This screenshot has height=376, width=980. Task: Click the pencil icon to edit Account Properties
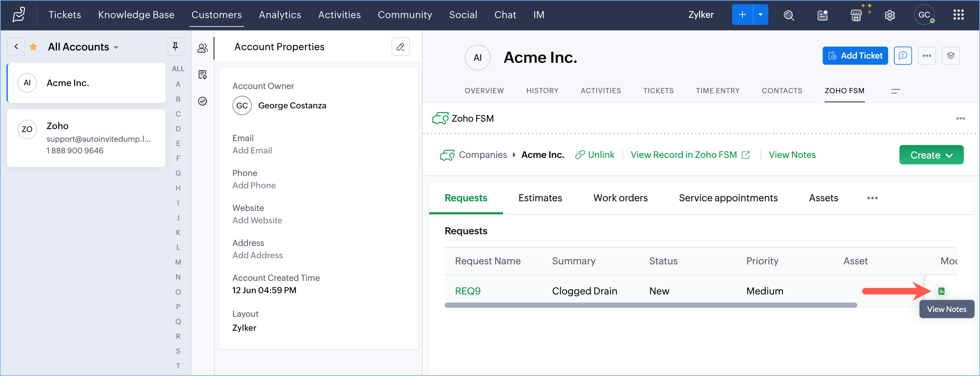400,46
